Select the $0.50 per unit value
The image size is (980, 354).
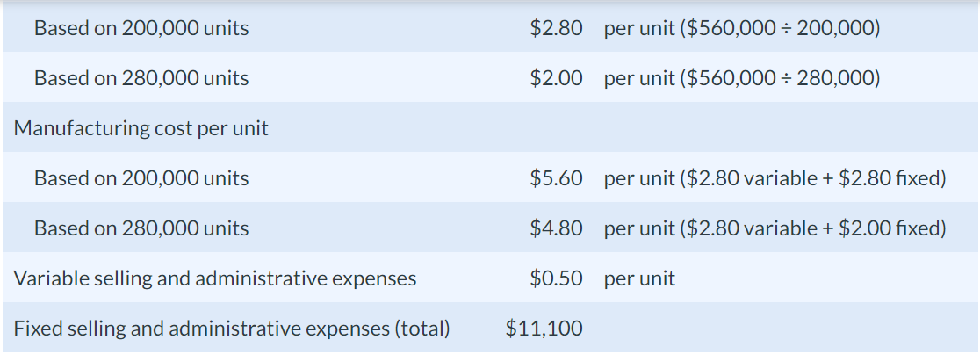pos(556,278)
